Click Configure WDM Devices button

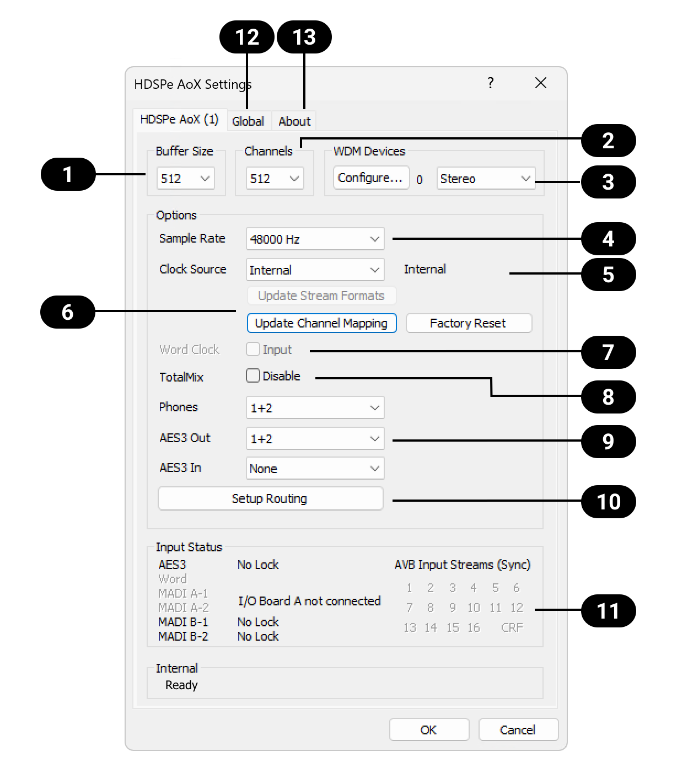pyautogui.click(x=371, y=178)
